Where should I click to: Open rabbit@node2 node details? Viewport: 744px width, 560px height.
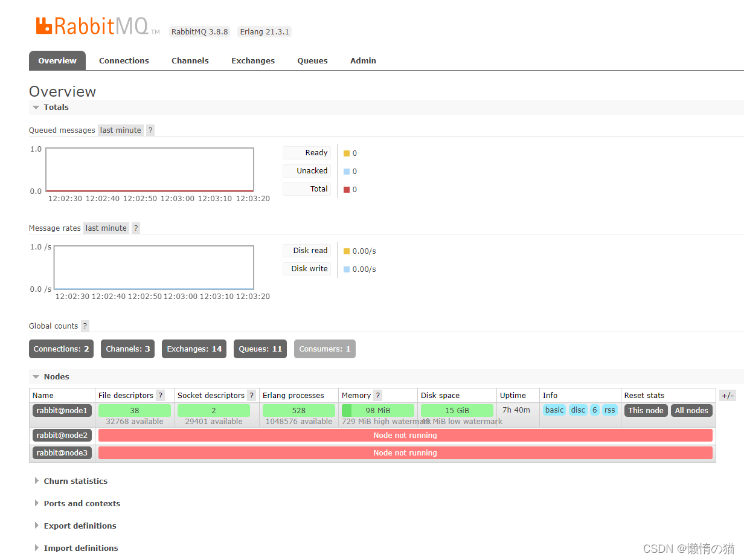(62, 435)
